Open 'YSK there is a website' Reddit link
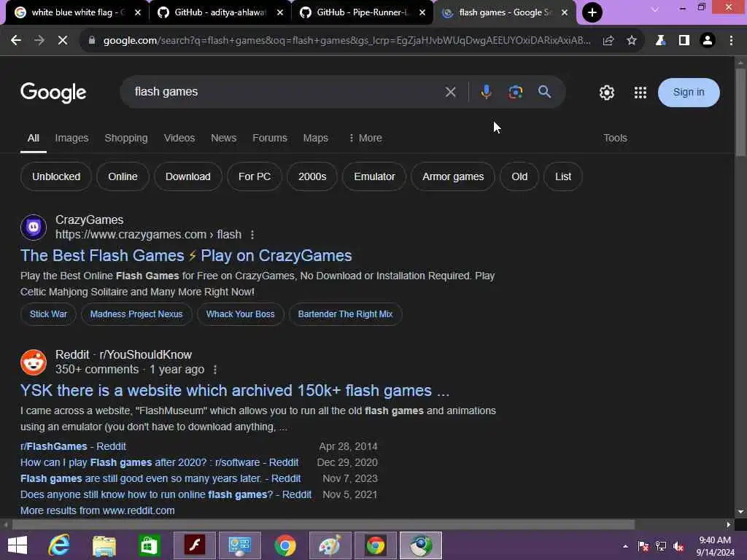Screen dimensions: 747x560 click(x=234, y=391)
